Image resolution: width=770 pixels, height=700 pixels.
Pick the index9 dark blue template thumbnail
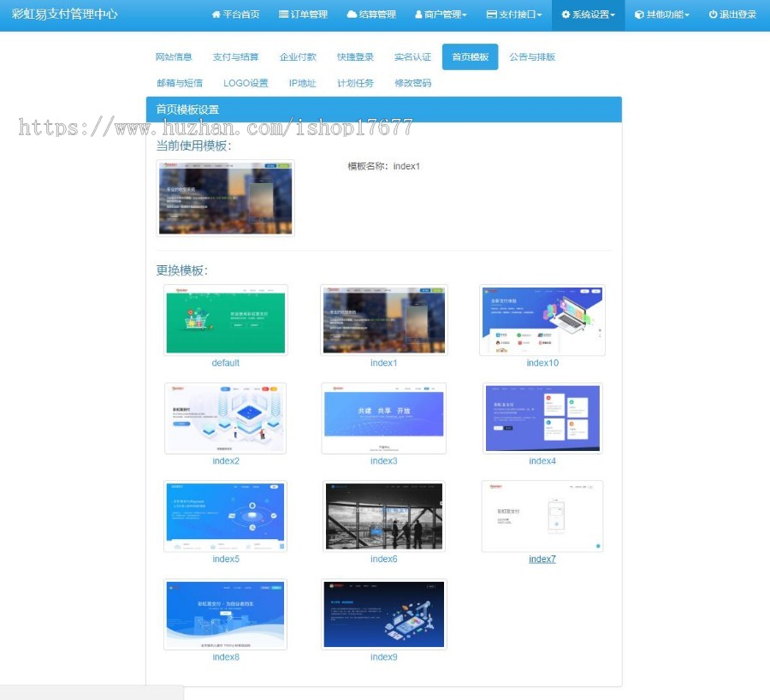[383, 614]
